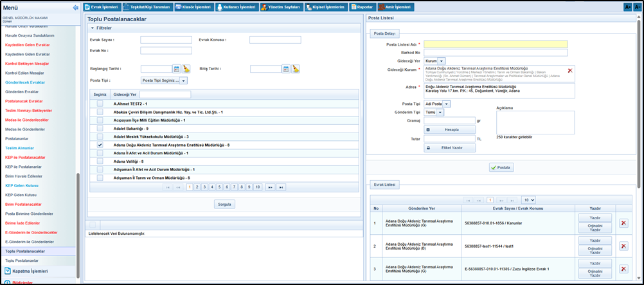Open Toplu Postalananlar in the sidebar
This screenshot has width=644, height=285.
22,261
